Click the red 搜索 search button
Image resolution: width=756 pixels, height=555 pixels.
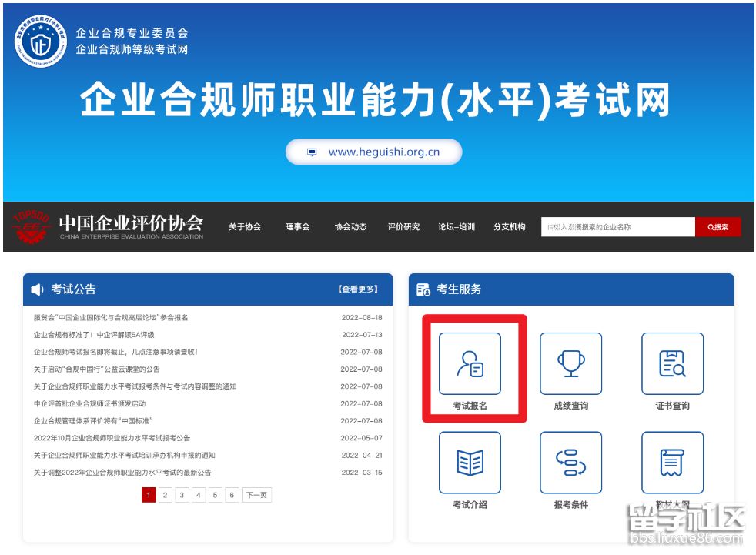click(x=718, y=227)
